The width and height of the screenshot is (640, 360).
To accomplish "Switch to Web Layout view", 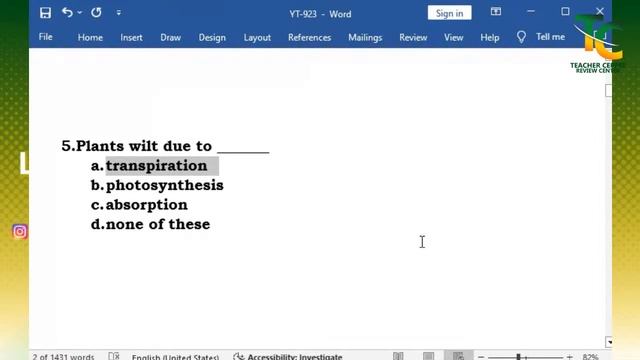I will (458, 356).
